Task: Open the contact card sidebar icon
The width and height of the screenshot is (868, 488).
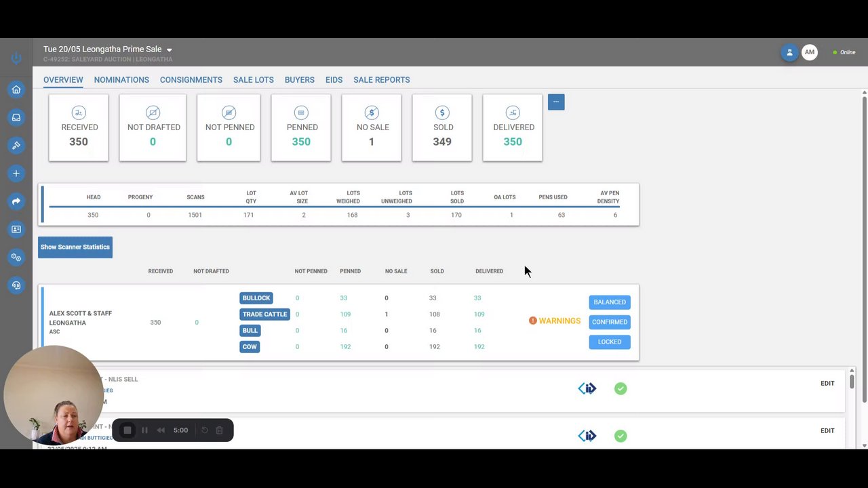Action: [16, 229]
